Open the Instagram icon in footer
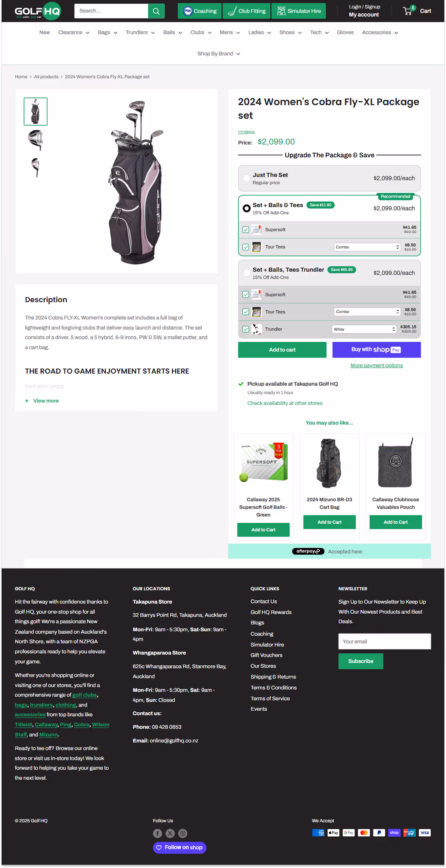The height and width of the screenshot is (868, 446). pyautogui.click(x=183, y=833)
